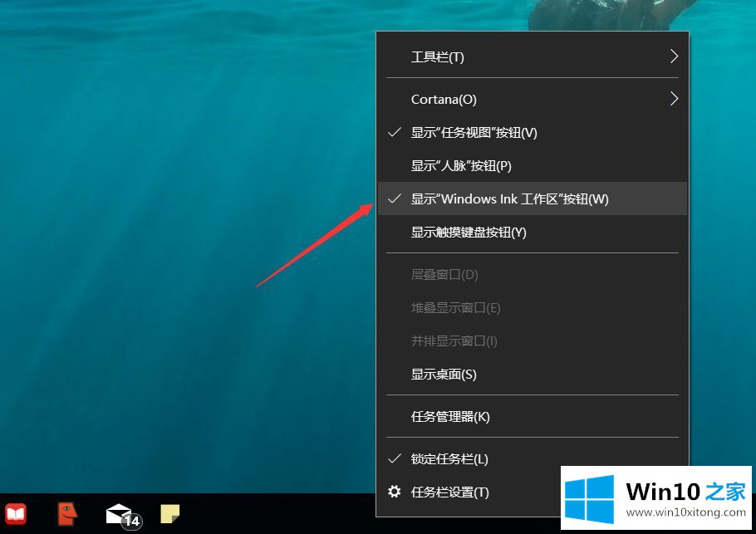Open the yellow Sticky Notes taskbar icon
The image size is (756, 534).
click(169, 514)
